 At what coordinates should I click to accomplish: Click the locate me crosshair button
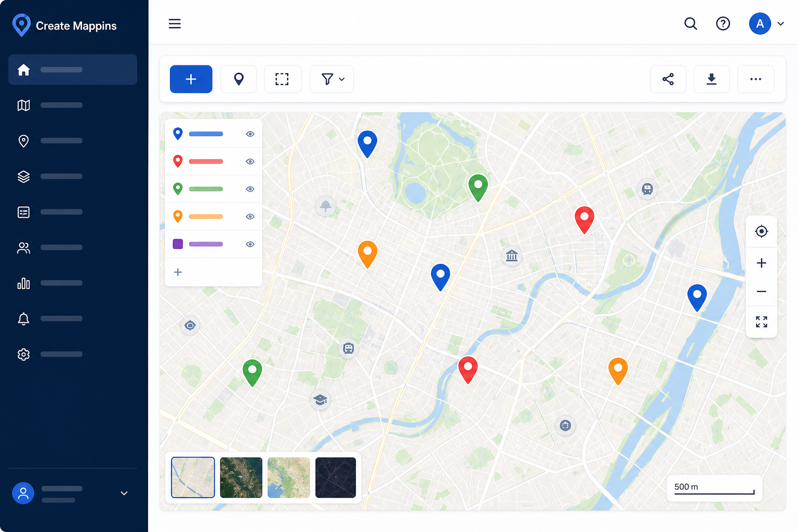[x=762, y=231]
